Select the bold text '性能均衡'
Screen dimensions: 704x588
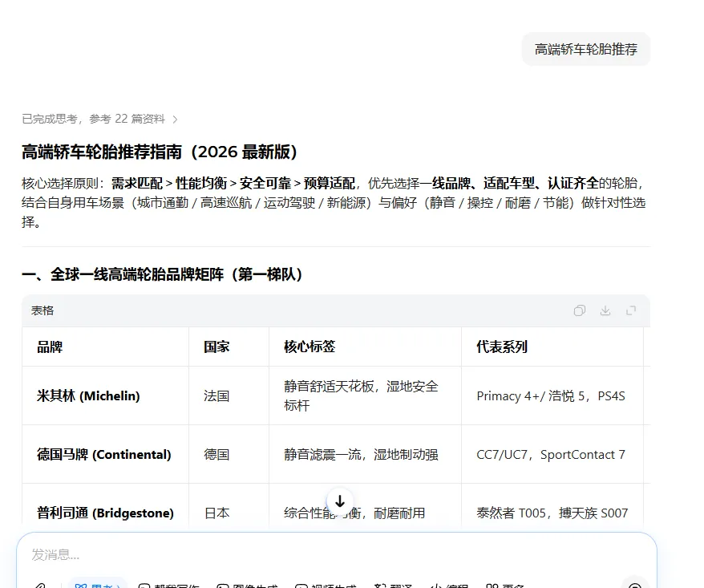201,183
